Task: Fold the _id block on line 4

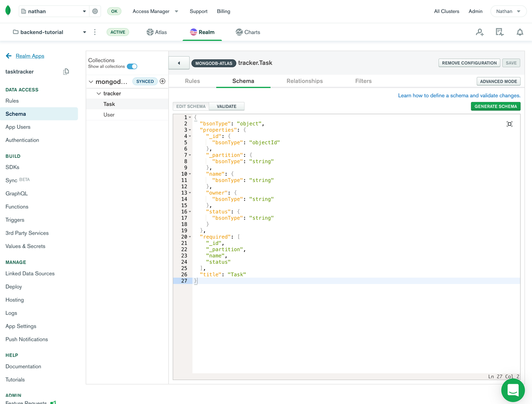Action: point(190,136)
